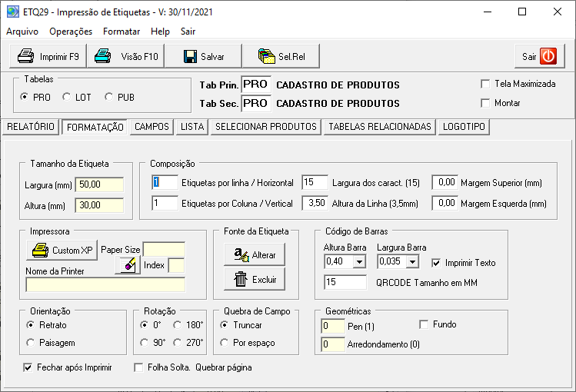Click the eraser icon beside Paper Size

(x=128, y=265)
